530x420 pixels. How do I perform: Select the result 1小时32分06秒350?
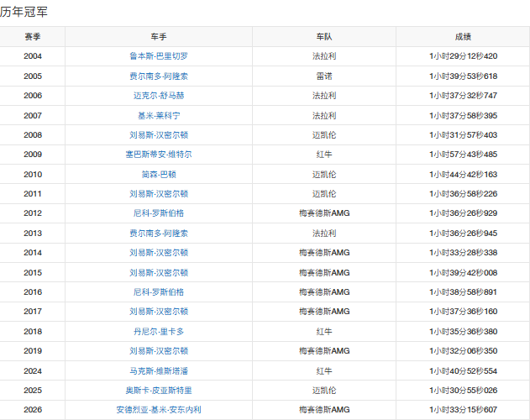point(463,351)
